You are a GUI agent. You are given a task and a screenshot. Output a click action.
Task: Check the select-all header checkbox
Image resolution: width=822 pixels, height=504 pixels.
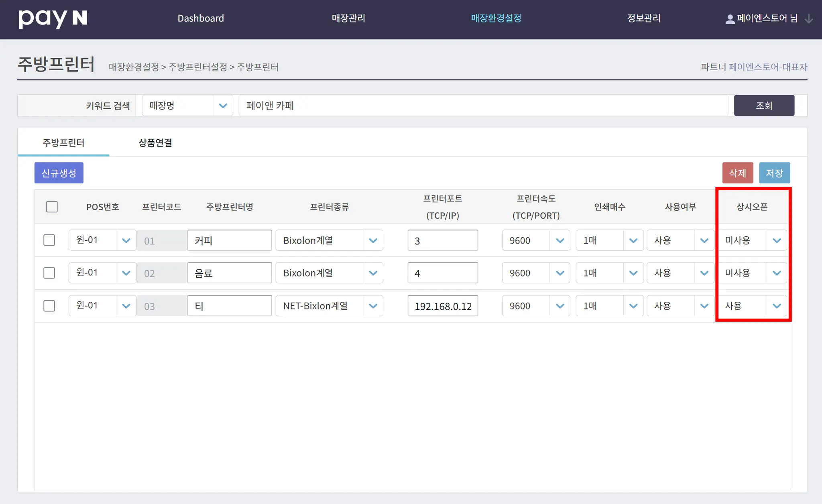coord(52,207)
